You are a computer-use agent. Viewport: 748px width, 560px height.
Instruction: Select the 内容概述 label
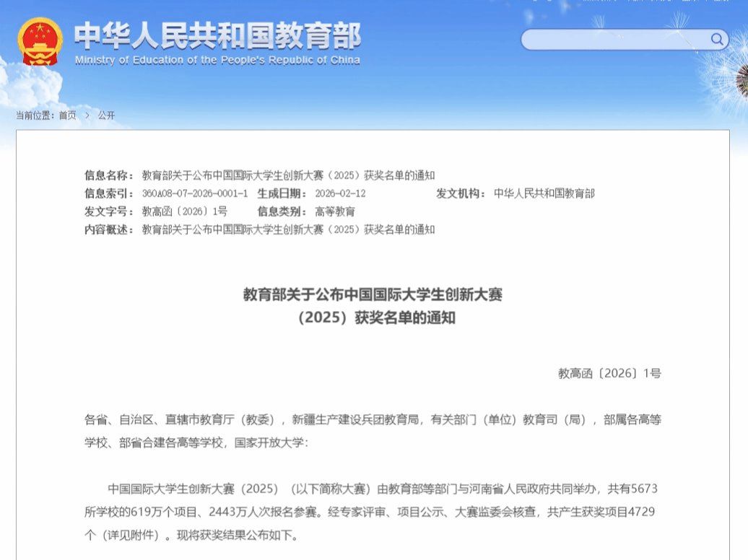click(109, 229)
